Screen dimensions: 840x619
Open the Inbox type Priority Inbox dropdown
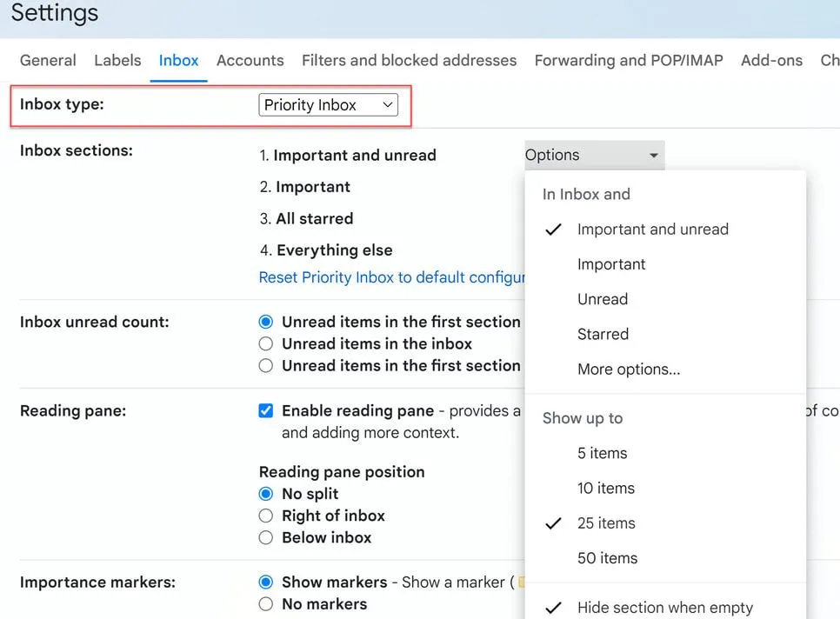click(329, 104)
